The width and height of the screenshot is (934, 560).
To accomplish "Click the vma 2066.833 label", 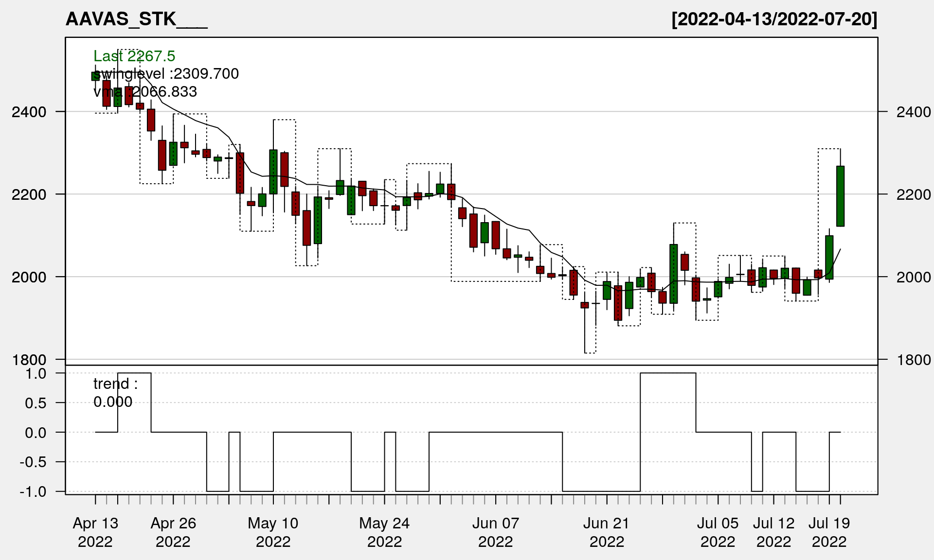I will pyautogui.click(x=145, y=92).
